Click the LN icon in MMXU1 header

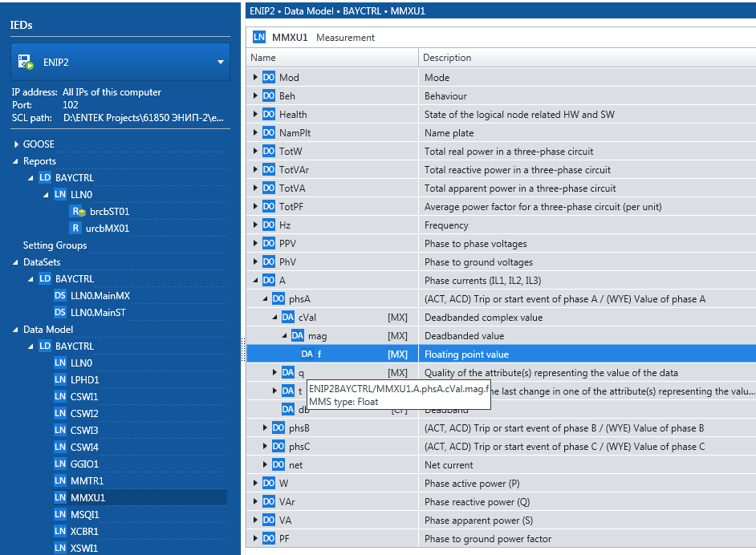pos(259,37)
